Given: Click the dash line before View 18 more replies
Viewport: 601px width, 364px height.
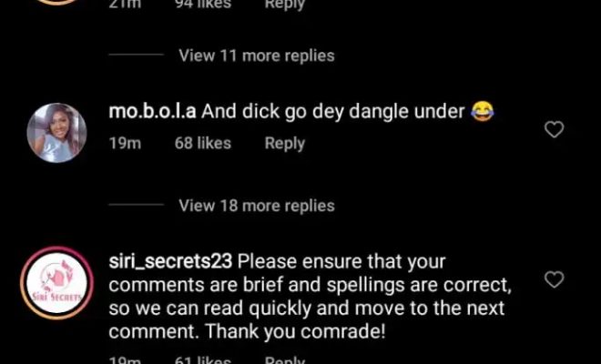Looking at the screenshot, I should point(136,205).
